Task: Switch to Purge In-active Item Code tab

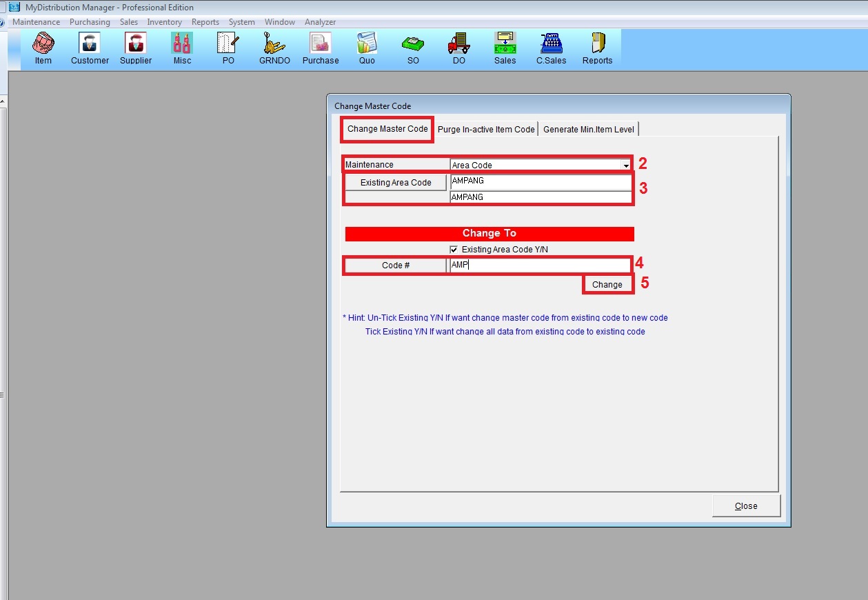Action: (x=486, y=130)
